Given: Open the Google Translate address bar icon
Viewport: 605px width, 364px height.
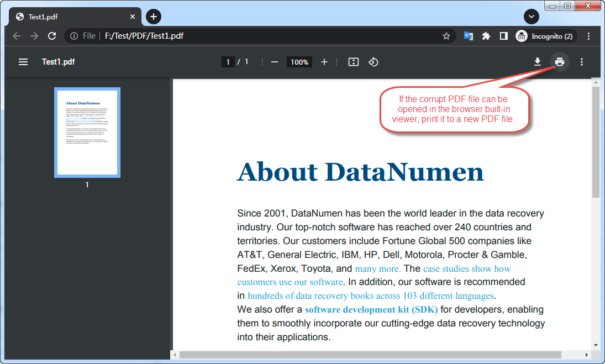Looking at the screenshot, I should (x=469, y=35).
